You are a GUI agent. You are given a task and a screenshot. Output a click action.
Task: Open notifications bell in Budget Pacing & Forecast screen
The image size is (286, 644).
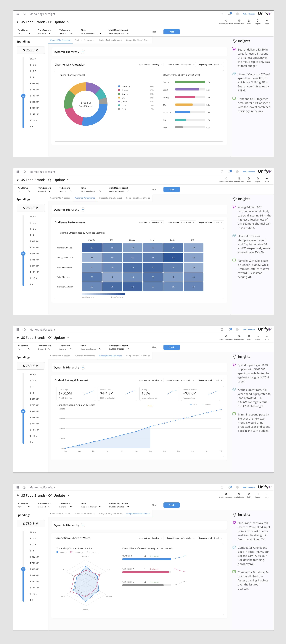230,329
